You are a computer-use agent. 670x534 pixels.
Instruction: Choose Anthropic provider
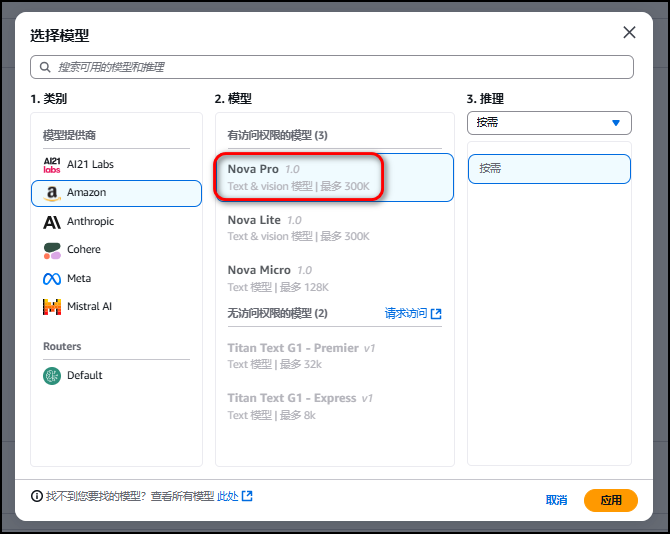click(116, 222)
